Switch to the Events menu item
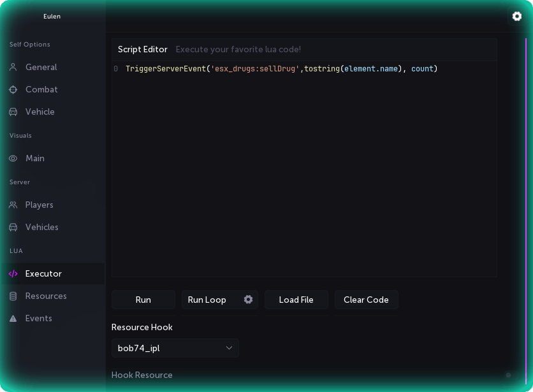 coord(38,319)
